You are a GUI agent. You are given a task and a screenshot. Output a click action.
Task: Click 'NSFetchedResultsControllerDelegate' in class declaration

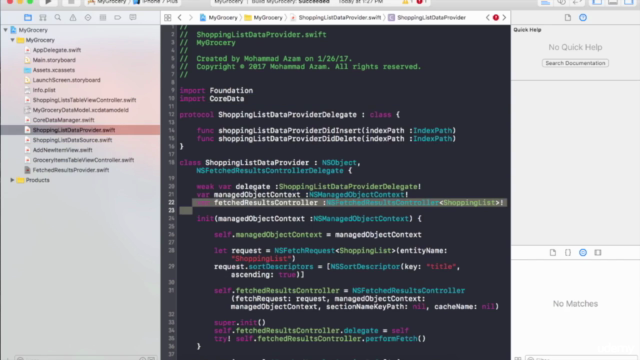point(270,171)
